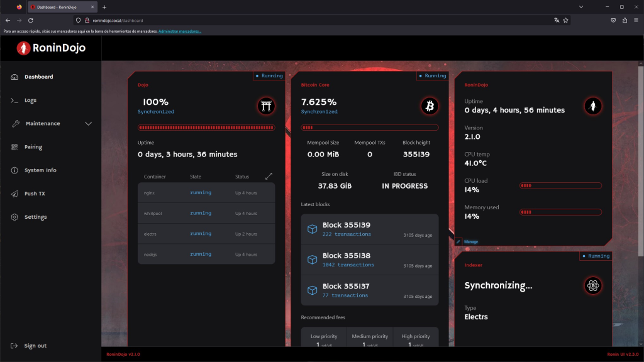Open the Firefox tabs list dropdown
The width and height of the screenshot is (644, 362).
[580, 7]
